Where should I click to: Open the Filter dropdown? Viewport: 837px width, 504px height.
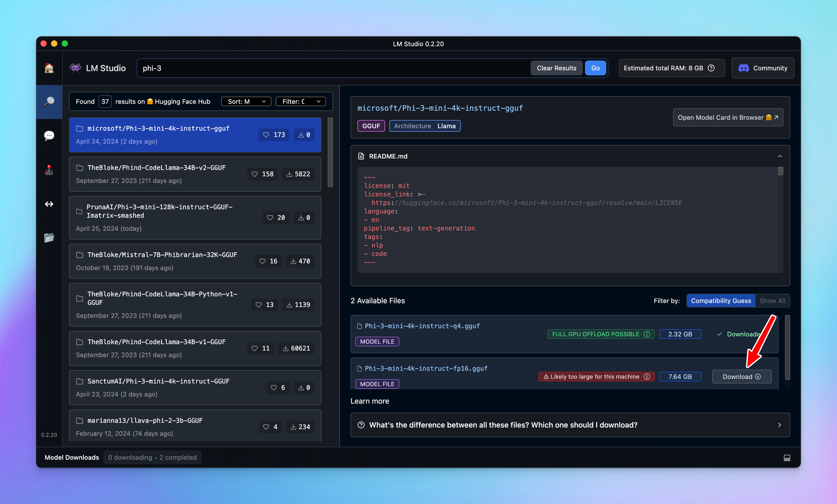pos(301,101)
